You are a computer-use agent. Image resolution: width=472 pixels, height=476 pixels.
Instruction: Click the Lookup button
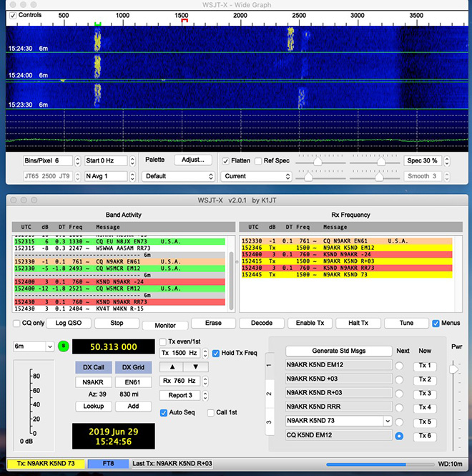click(x=94, y=406)
